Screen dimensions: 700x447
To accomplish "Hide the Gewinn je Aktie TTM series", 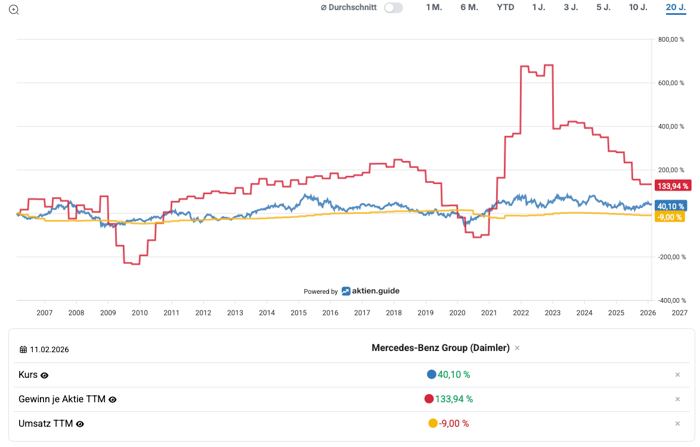I will [112, 400].
